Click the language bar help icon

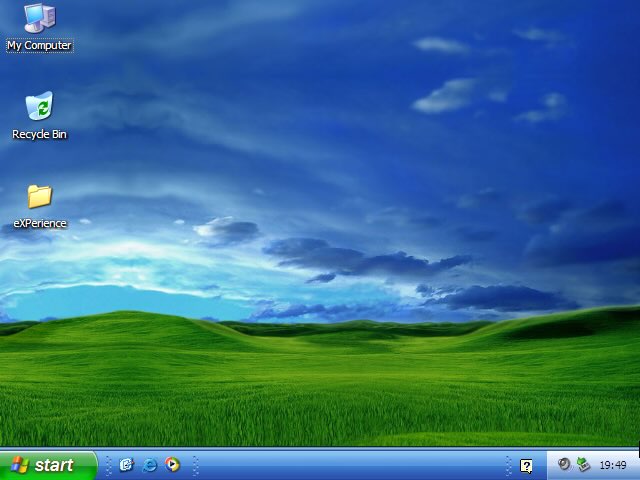coord(526,466)
